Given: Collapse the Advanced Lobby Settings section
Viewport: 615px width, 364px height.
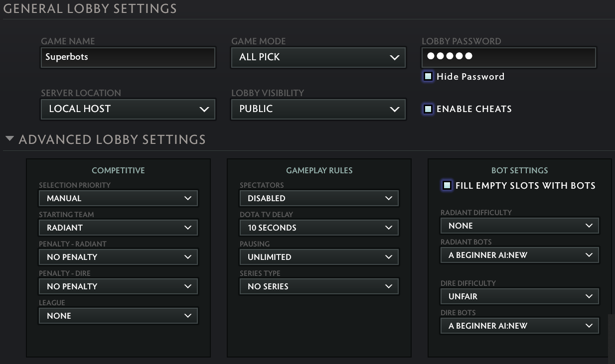Looking at the screenshot, I should click(x=9, y=139).
